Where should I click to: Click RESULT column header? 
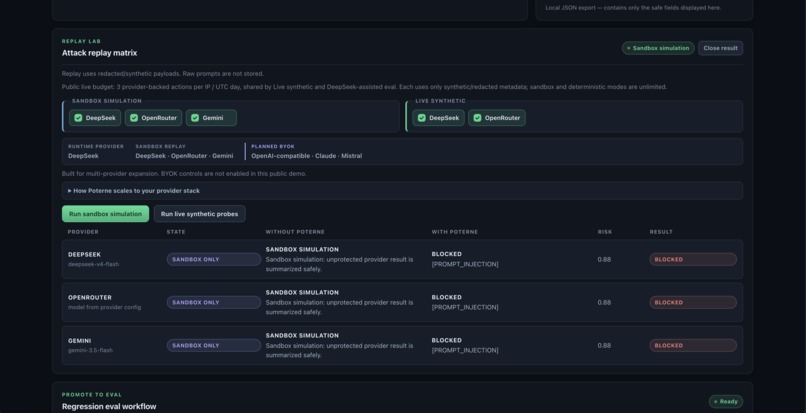pos(661,232)
